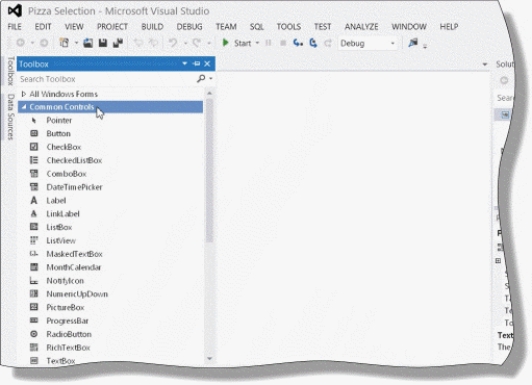This screenshot has height=385, width=532.
Task: Switch to the Data Sources side tab
Action: pyautogui.click(x=11, y=117)
